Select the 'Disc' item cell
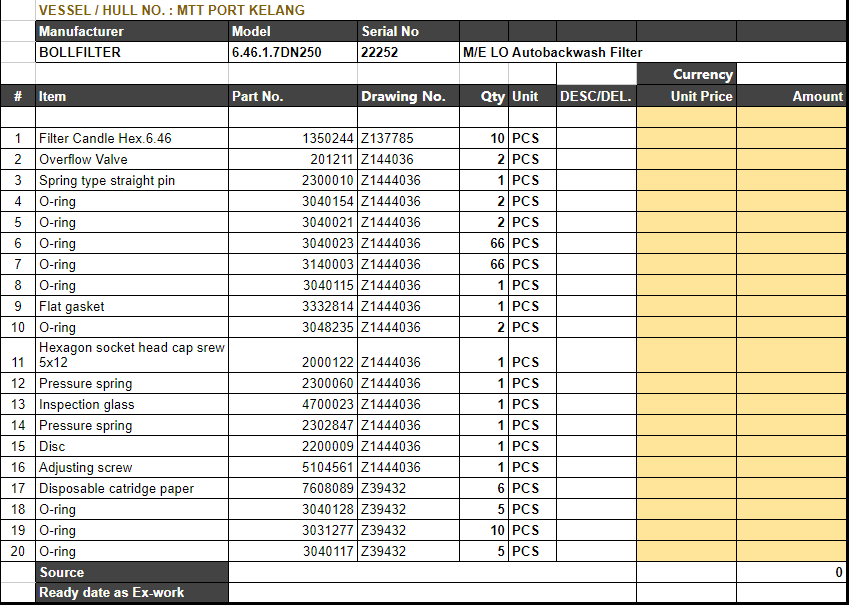 click(132, 446)
